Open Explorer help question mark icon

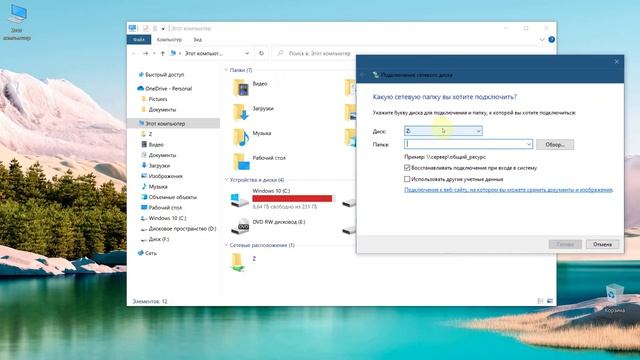pyautogui.click(x=551, y=40)
